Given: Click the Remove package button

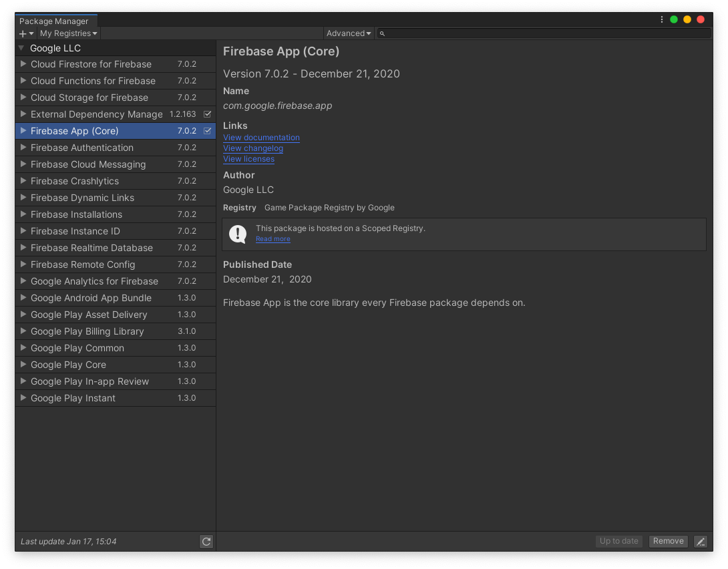Looking at the screenshot, I should pyautogui.click(x=668, y=541).
